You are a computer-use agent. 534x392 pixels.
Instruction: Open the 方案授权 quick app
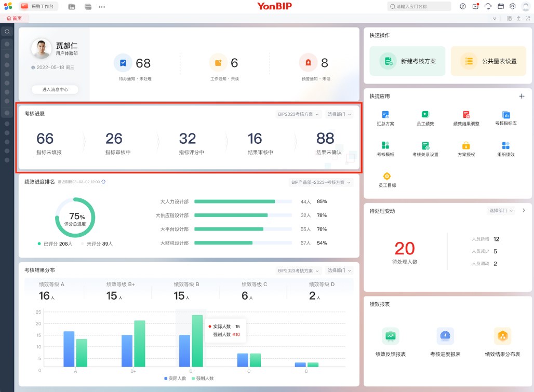pos(466,149)
